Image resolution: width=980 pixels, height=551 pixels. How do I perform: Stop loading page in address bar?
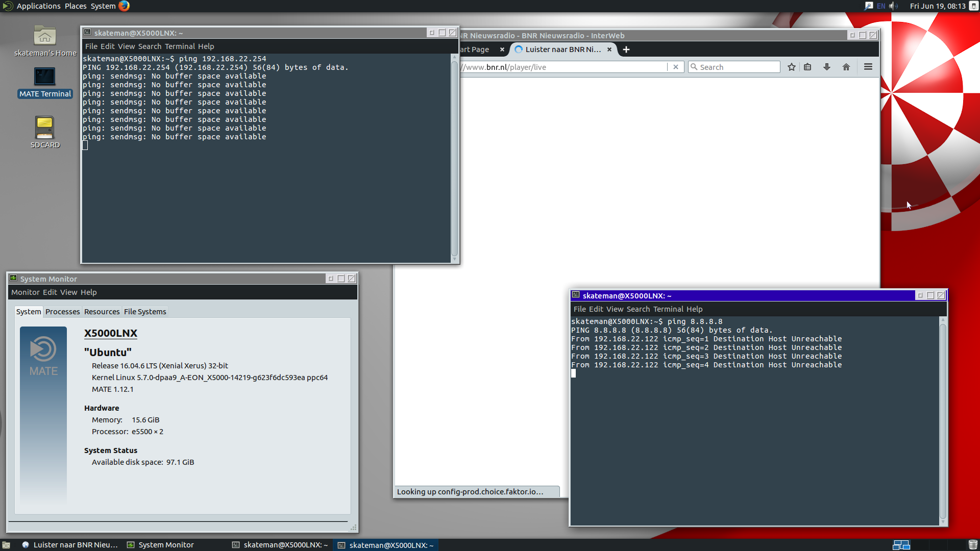[x=676, y=67]
